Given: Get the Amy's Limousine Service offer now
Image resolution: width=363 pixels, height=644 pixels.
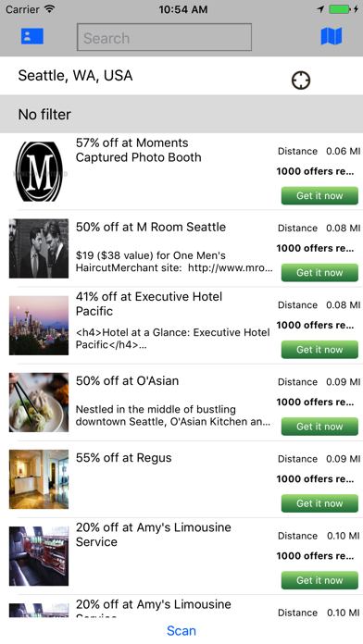Looking at the screenshot, I should 319,580.
